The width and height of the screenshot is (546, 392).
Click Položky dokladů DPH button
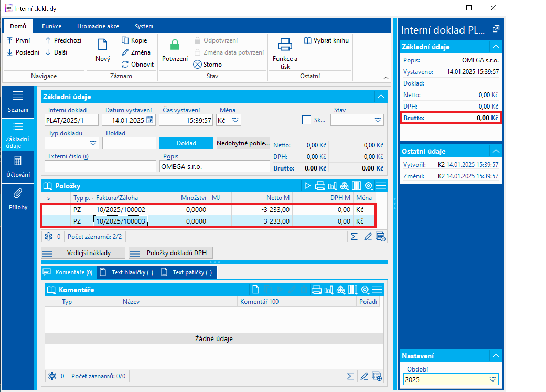pyautogui.click(x=170, y=252)
